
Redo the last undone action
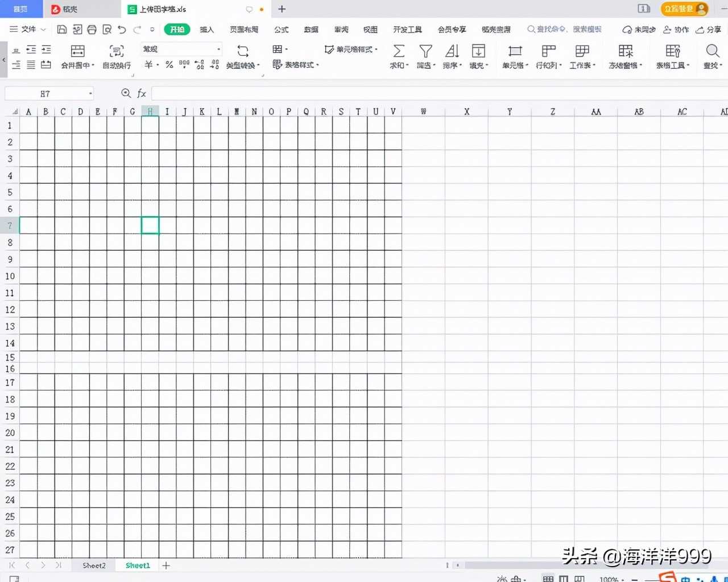pyautogui.click(x=137, y=30)
